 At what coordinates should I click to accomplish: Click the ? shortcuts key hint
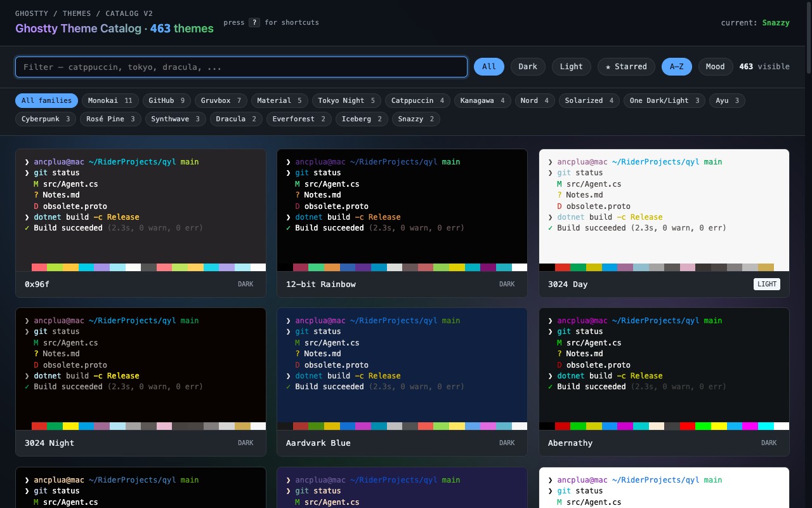click(x=254, y=22)
